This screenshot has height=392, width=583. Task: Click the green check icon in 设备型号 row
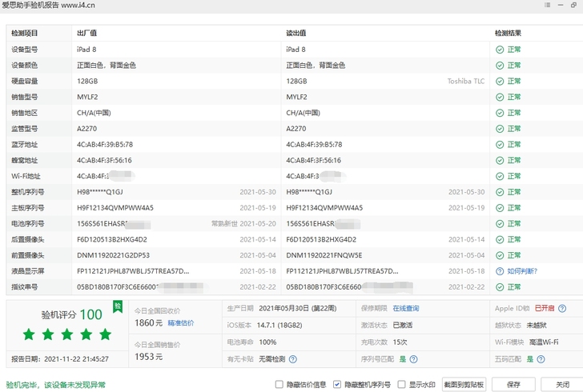(x=500, y=50)
